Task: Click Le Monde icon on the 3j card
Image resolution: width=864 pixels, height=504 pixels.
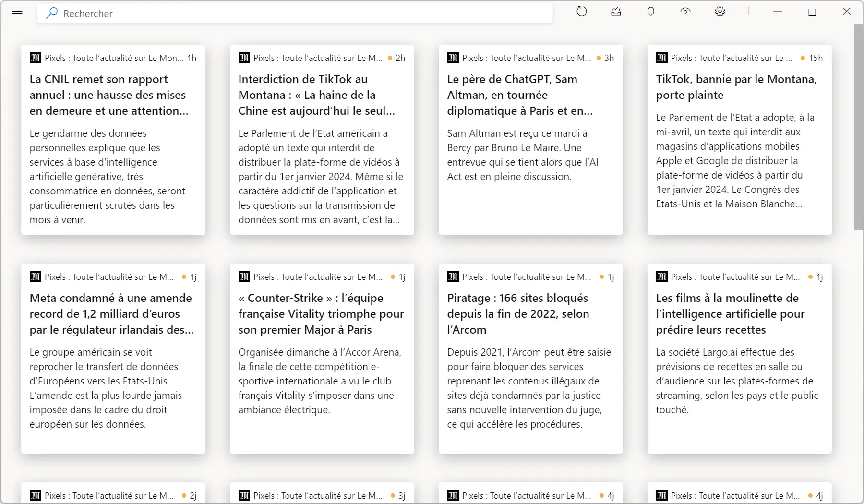Action: point(244,496)
